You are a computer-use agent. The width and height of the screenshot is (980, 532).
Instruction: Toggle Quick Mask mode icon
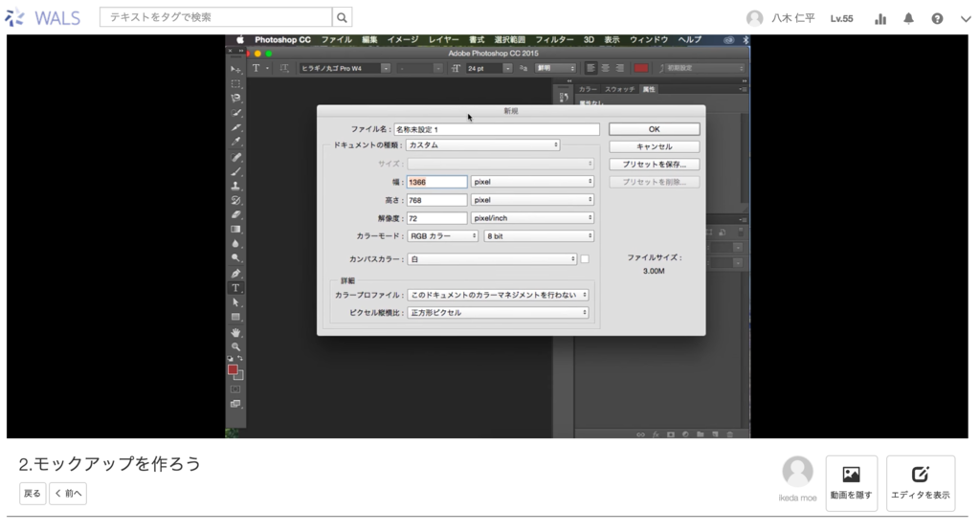pyautogui.click(x=235, y=389)
